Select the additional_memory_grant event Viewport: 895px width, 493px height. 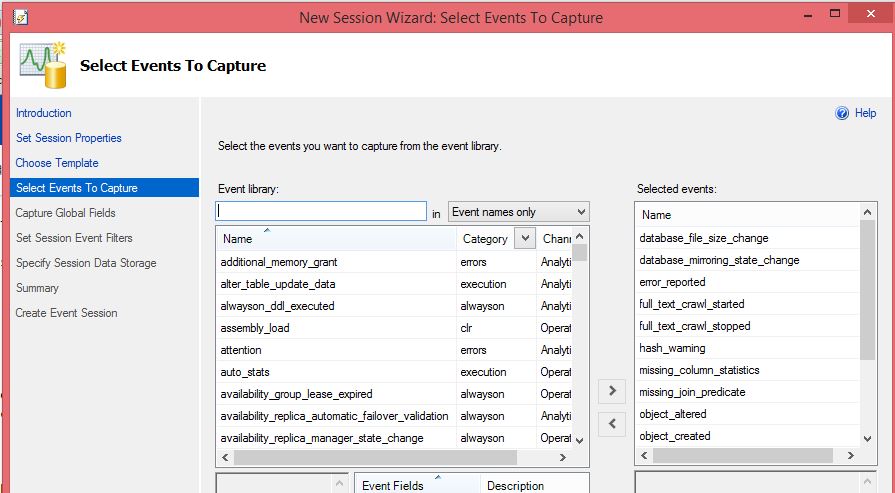tap(279, 262)
